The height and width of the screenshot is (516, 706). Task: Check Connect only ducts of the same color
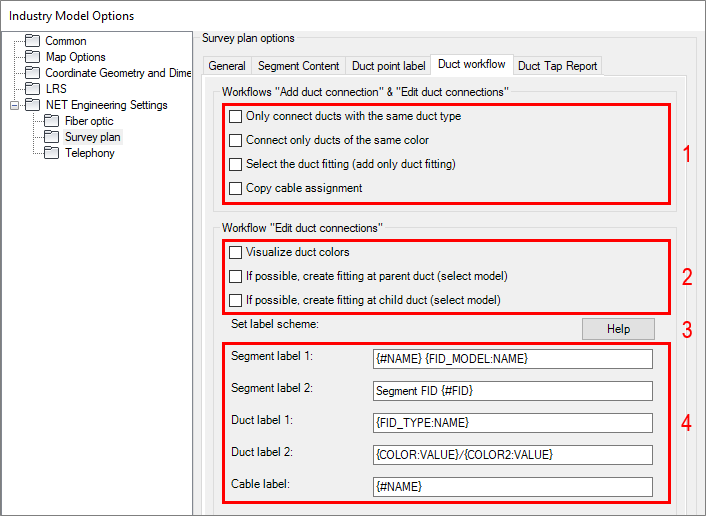(235, 140)
